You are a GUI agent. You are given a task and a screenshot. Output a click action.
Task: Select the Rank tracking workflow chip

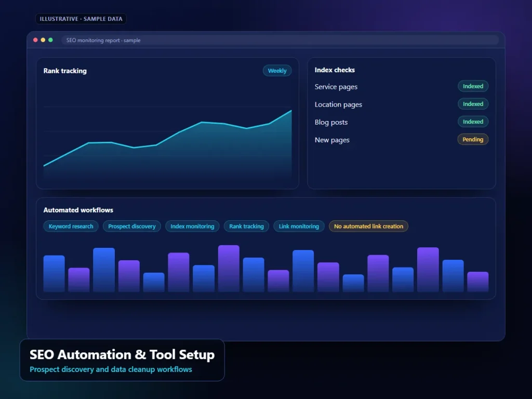point(246,227)
